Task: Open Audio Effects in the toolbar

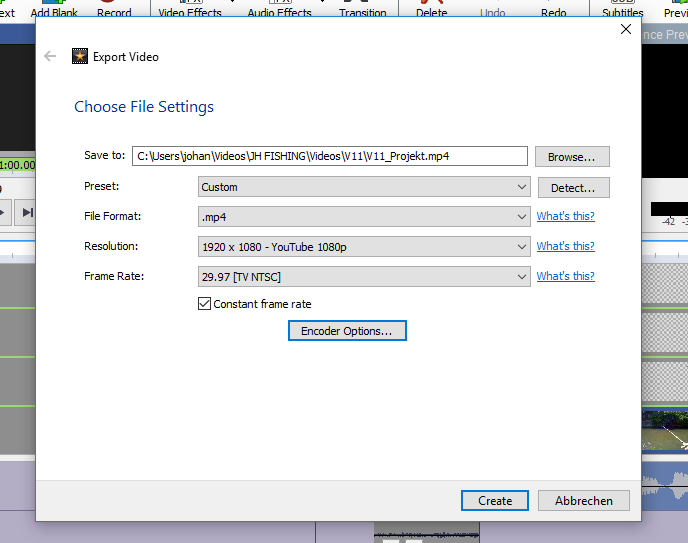Action: (x=279, y=10)
